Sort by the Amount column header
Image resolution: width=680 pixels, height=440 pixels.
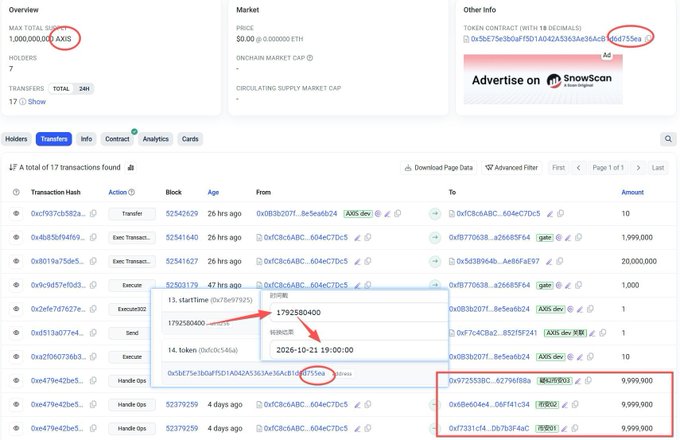pos(632,192)
